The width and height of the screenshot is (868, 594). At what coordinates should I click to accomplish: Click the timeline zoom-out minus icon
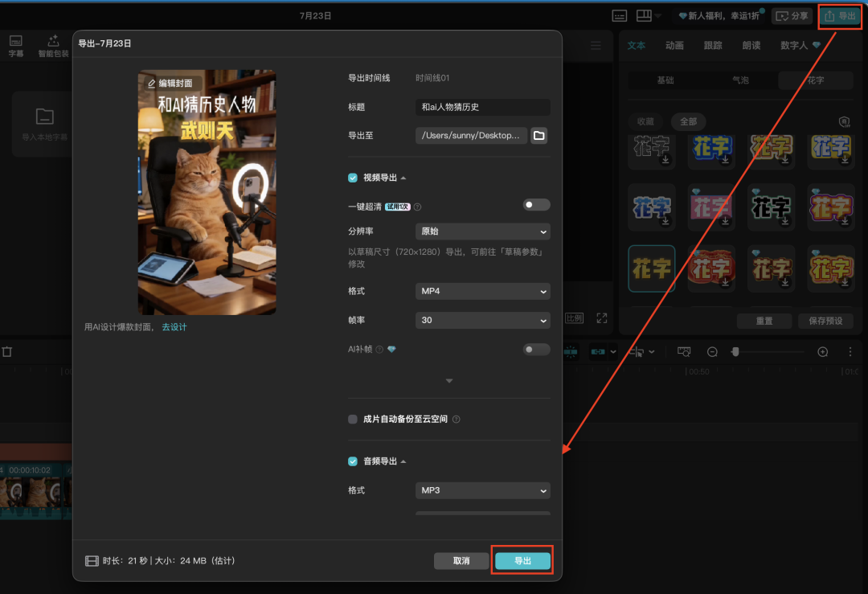[x=712, y=352]
